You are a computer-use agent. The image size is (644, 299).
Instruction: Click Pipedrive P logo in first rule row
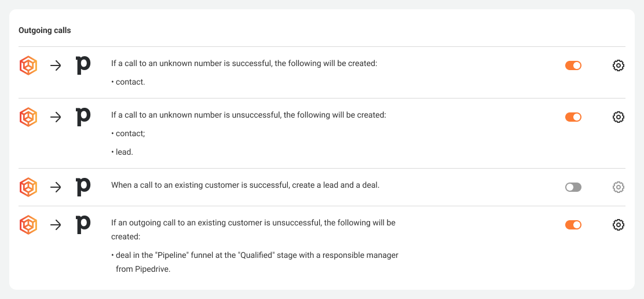83,65
